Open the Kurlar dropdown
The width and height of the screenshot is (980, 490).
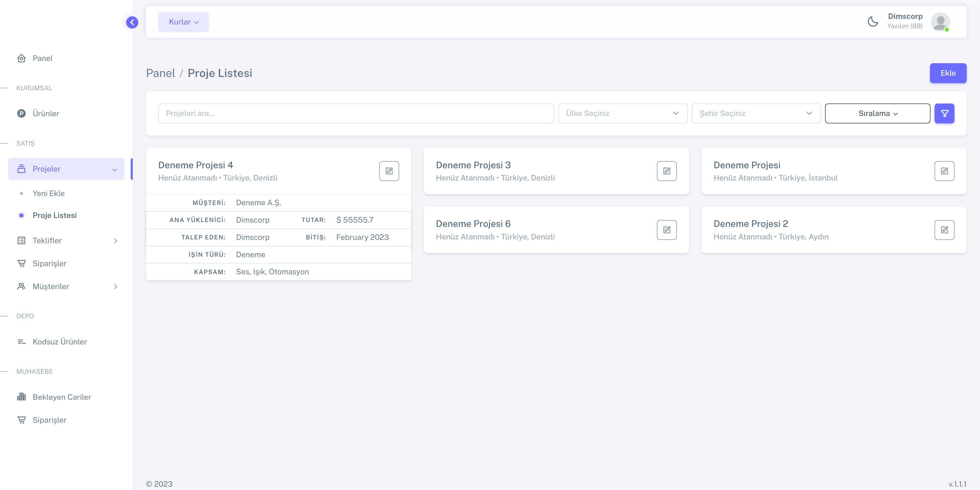pos(183,22)
